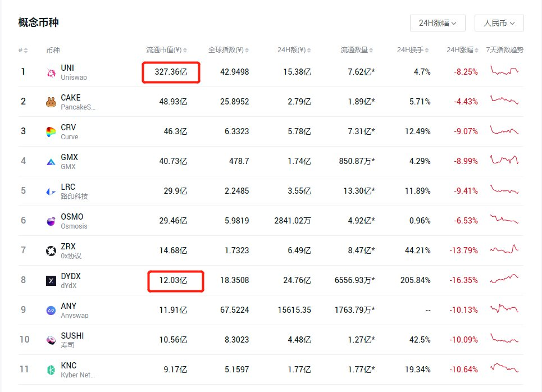The width and height of the screenshot is (542, 392).
Task: Open the LRC 路印科技 coin link
Action: (74, 191)
